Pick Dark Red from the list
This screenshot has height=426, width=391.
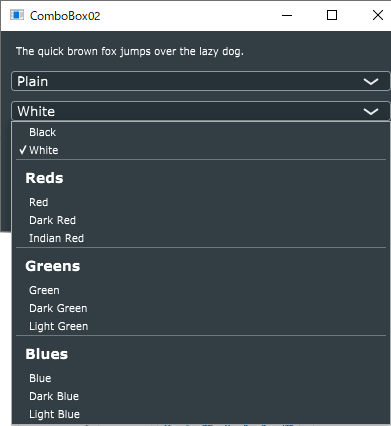click(x=201, y=220)
